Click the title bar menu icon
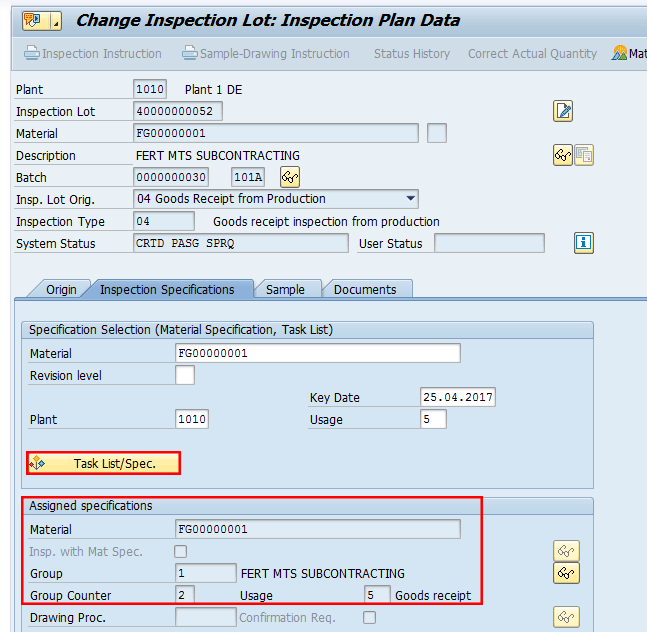Image resolution: width=647 pixels, height=632 pixels. point(31,20)
